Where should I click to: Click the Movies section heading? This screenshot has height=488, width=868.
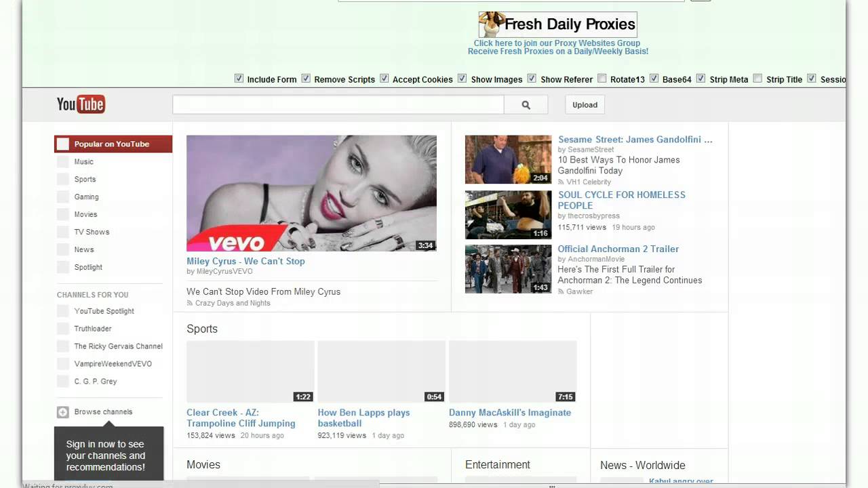point(203,464)
